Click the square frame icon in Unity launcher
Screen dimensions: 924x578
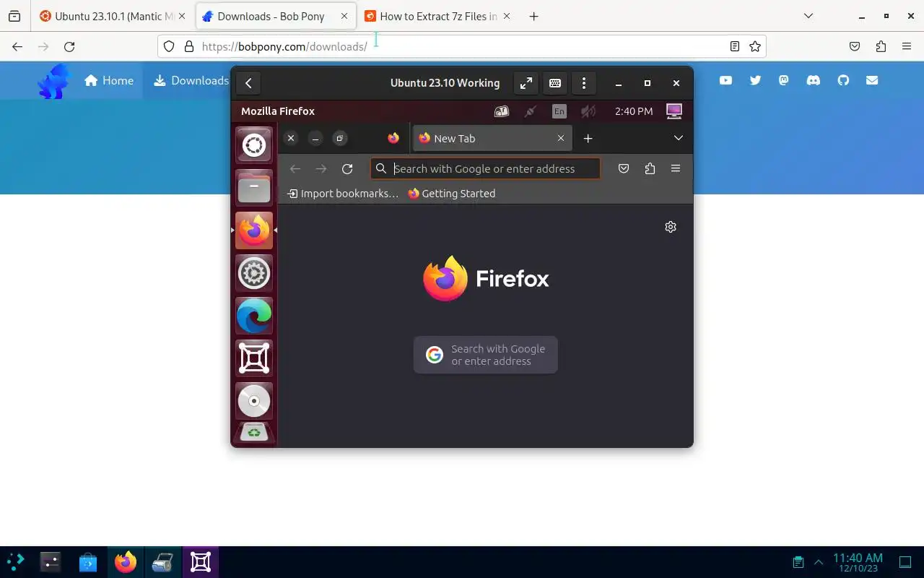pyautogui.click(x=254, y=358)
